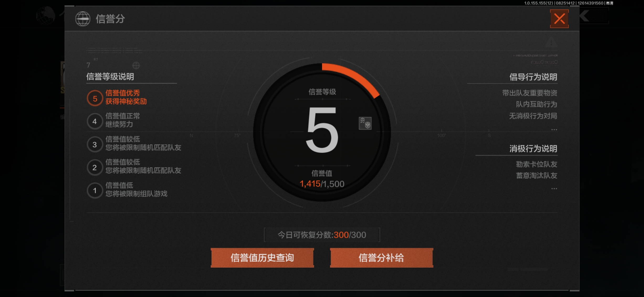This screenshot has height=297, width=644.
Task: Click the 今日可恢复分数 300/300 box
Action: click(x=322, y=235)
